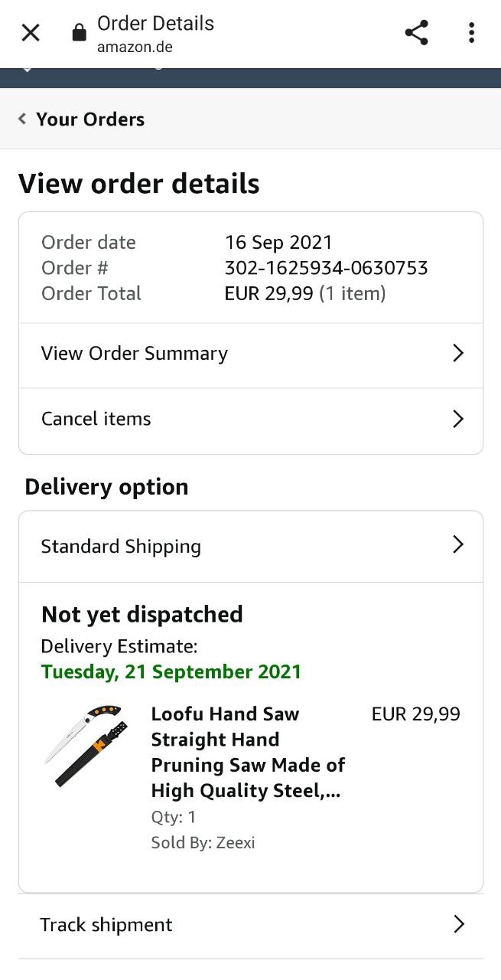The height and width of the screenshot is (980, 501).
Task: Tap the amazon.de address bar URL
Action: (x=135, y=47)
